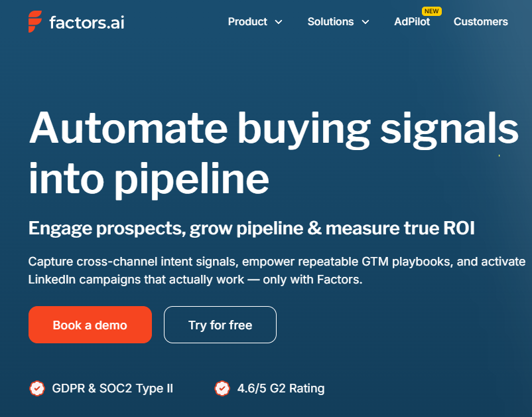This screenshot has height=417, width=532.
Task: Go to the AdPilot page
Action: [412, 22]
